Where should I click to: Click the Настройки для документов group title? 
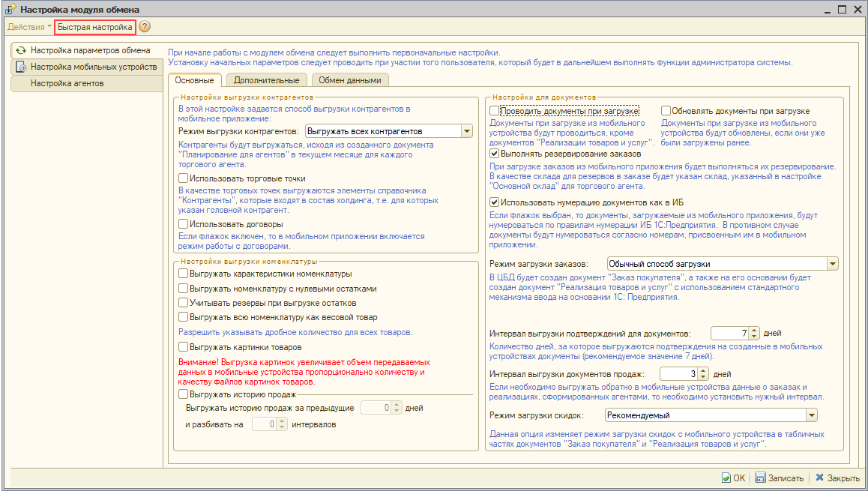pyautogui.click(x=544, y=97)
